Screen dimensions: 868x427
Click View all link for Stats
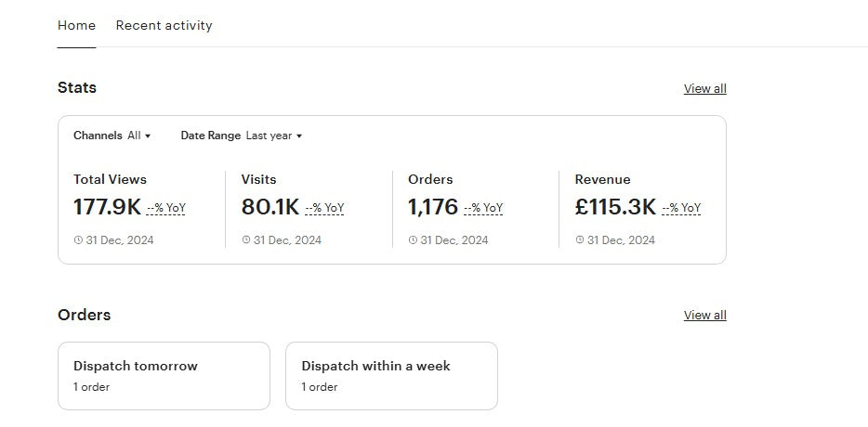tap(704, 88)
